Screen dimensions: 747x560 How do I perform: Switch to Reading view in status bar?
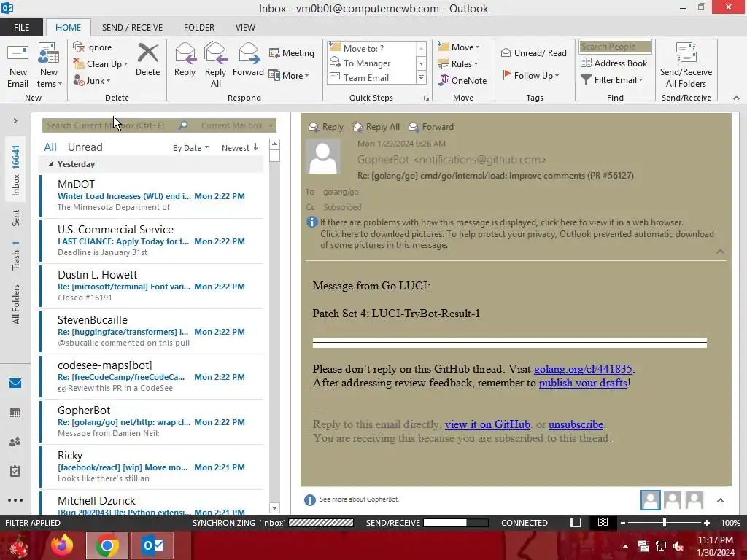[x=603, y=523]
